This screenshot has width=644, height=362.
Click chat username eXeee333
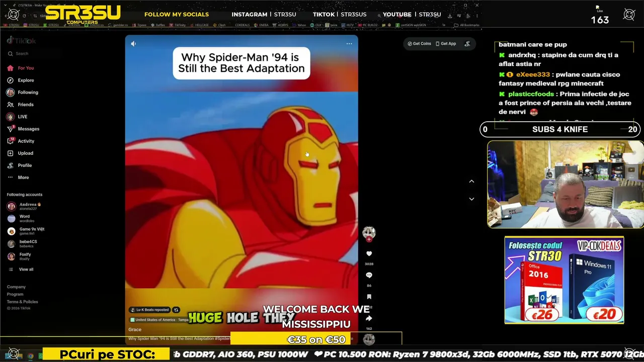533,74
